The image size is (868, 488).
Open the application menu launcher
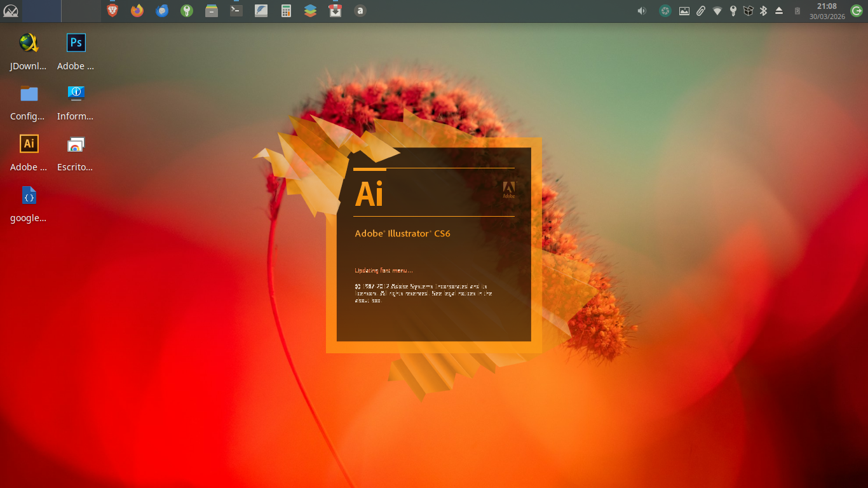[x=11, y=11]
